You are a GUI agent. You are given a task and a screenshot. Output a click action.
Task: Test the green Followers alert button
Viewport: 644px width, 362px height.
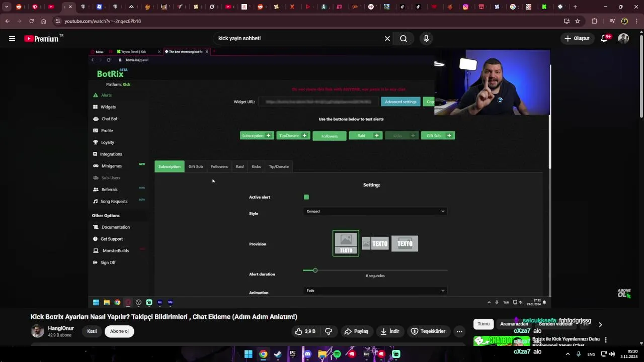click(x=330, y=136)
